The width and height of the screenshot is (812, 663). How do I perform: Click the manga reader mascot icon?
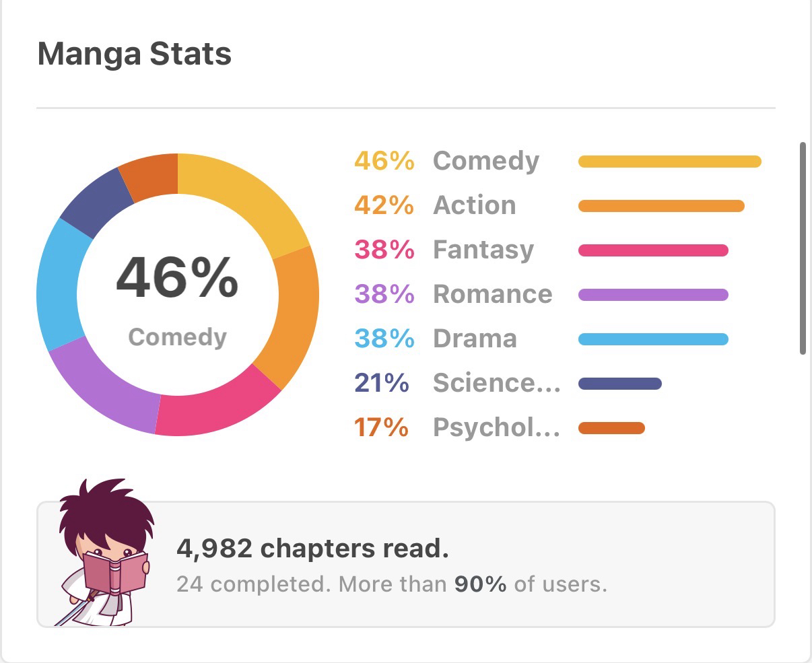click(103, 553)
